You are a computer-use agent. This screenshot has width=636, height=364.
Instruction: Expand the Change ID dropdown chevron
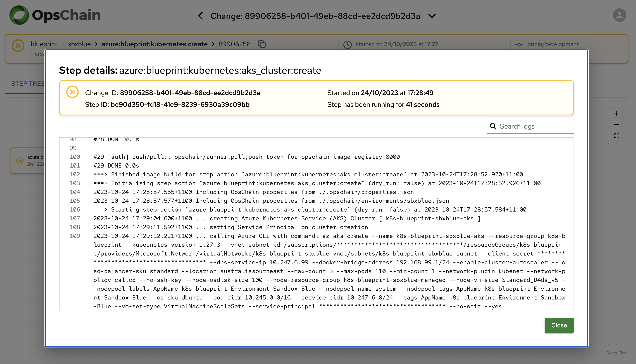432,16
